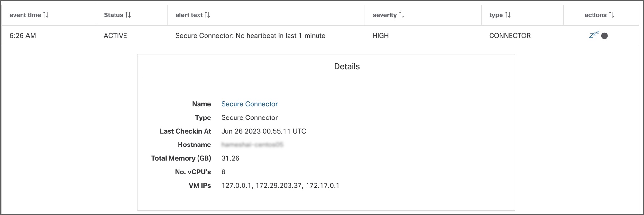644x215 pixels.
Task: Click the ACTIVE status cell
Action: click(115, 36)
